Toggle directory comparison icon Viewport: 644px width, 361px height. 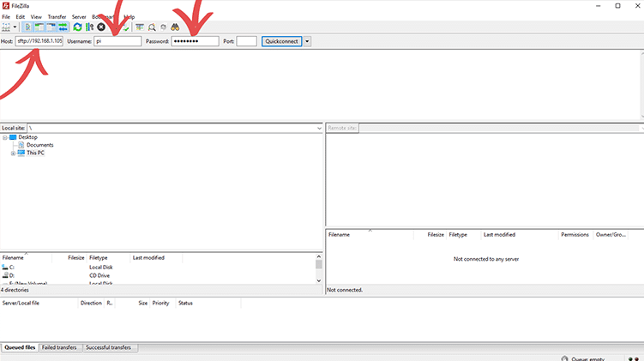152,27
